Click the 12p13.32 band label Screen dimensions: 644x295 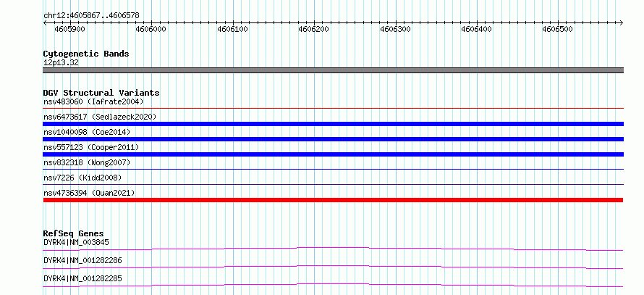point(61,63)
